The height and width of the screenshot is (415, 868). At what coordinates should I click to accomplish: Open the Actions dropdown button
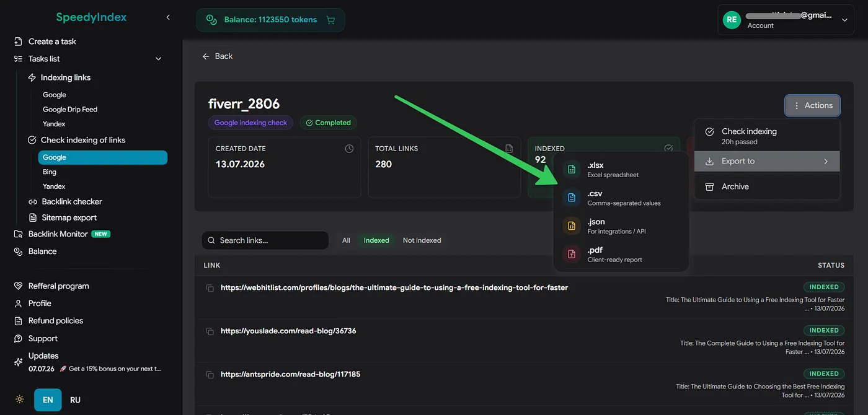pos(812,105)
